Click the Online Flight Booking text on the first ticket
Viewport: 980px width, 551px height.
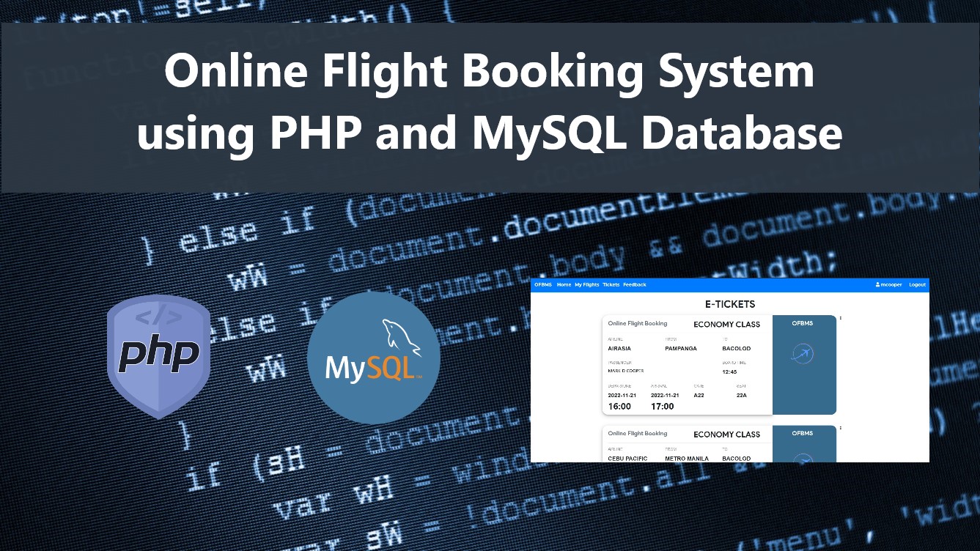tap(637, 323)
